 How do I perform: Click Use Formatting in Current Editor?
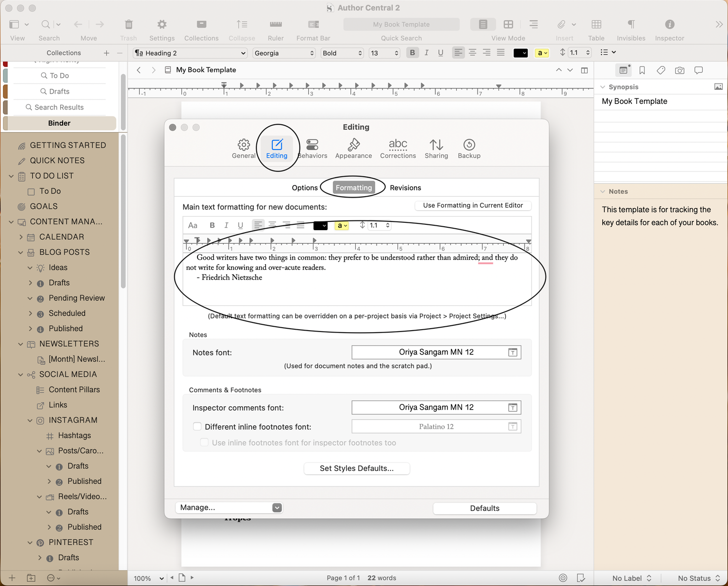pyautogui.click(x=473, y=205)
